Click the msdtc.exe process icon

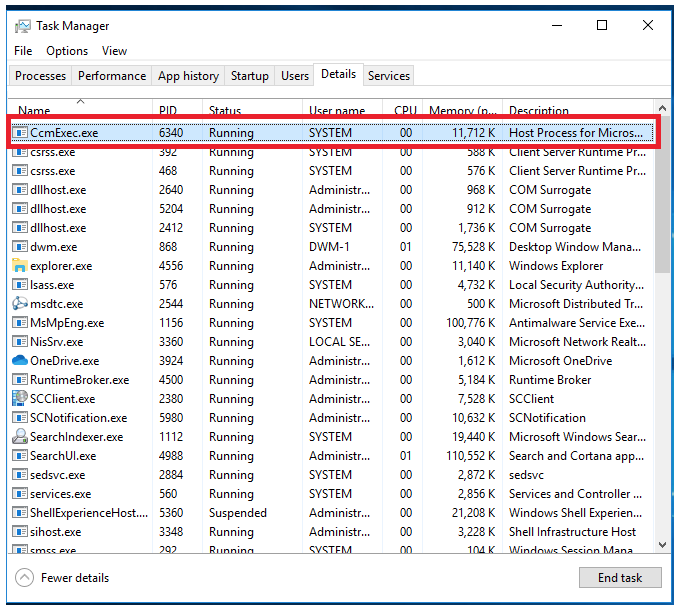tap(19, 303)
